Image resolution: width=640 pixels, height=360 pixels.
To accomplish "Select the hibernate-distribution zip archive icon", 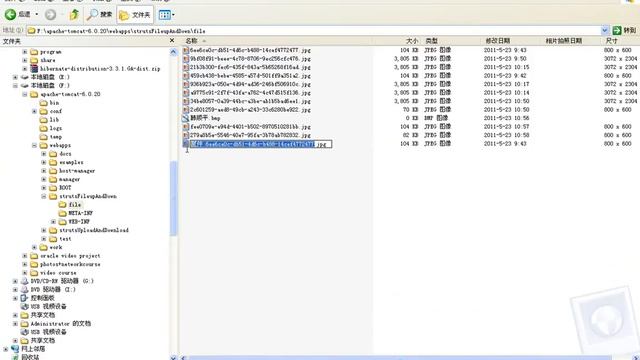I will coord(34,69).
